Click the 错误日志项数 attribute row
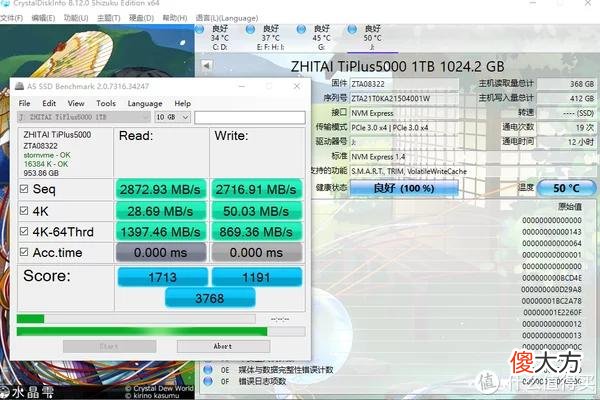This screenshot has width=600, height=400. tap(262, 381)
